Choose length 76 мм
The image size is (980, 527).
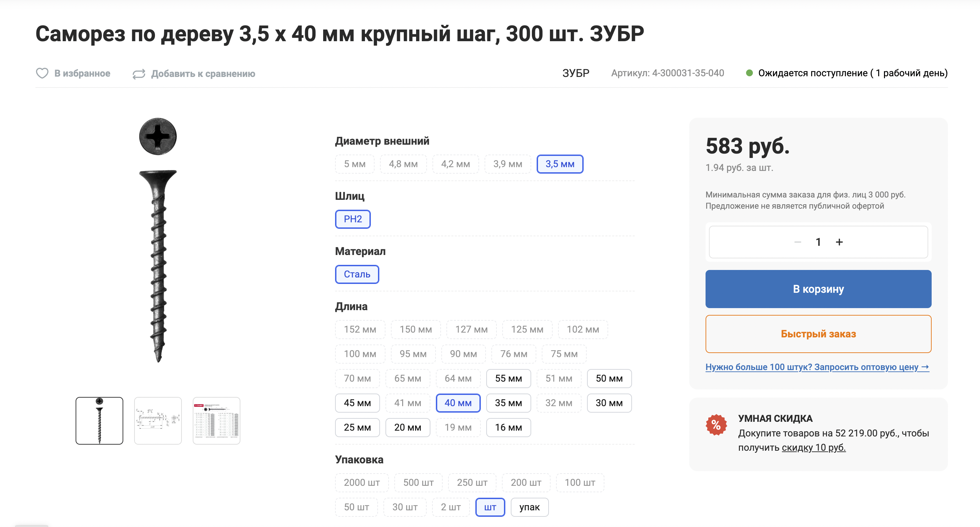513,354
